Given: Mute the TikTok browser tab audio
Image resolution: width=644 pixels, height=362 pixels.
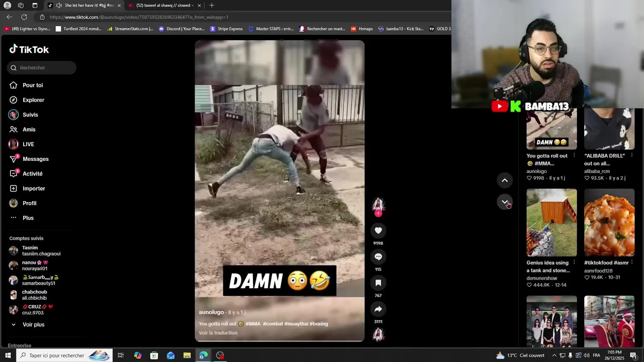Looking at the screenshot, I should pos(59,6).
